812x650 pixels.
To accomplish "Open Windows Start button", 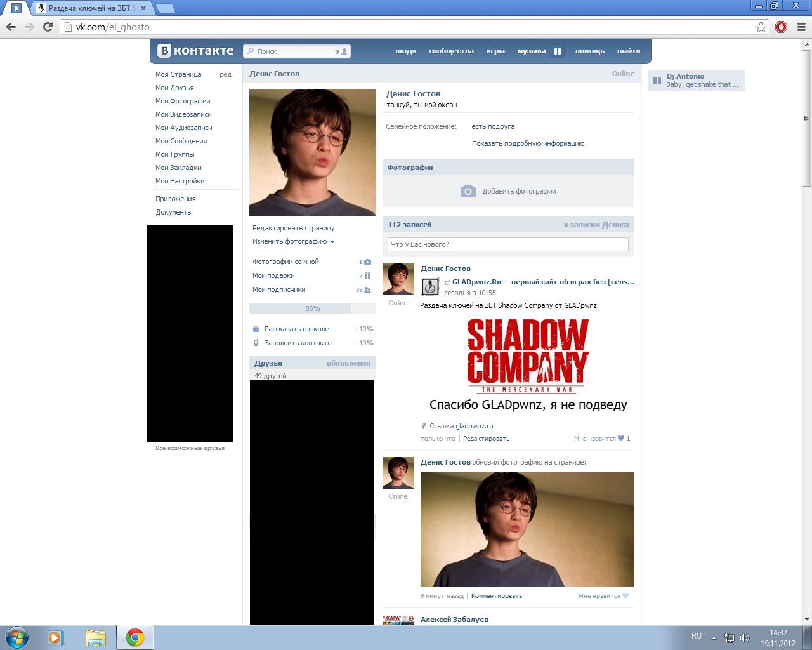I will 16,637.
